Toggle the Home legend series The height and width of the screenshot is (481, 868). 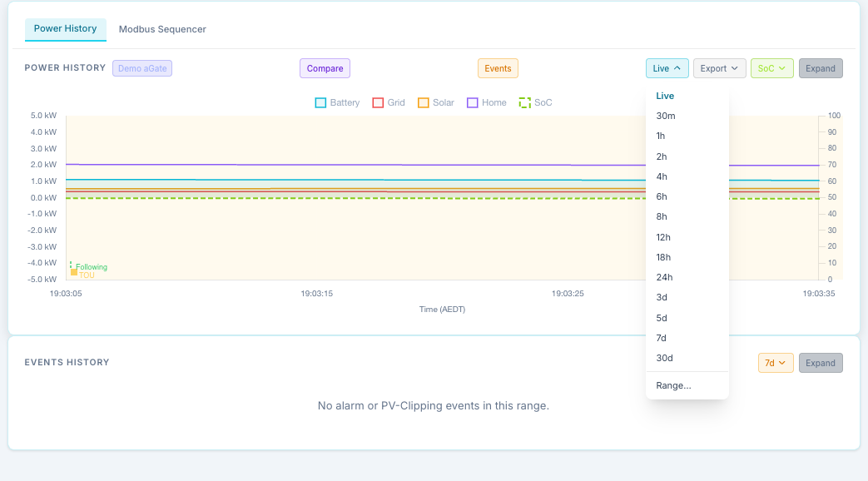tap(487, 103)
